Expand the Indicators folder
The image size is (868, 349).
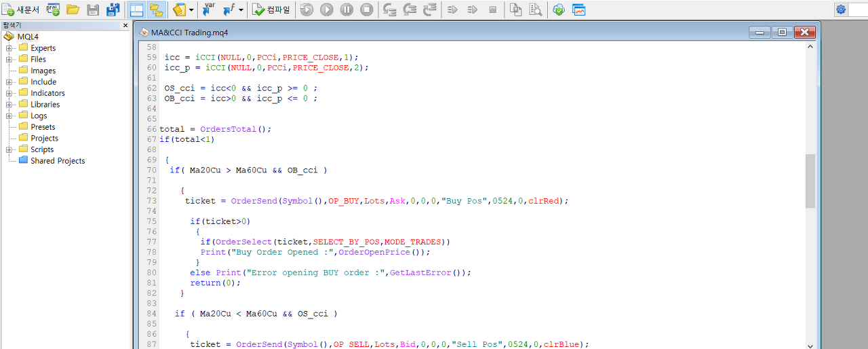coord(9,93)
